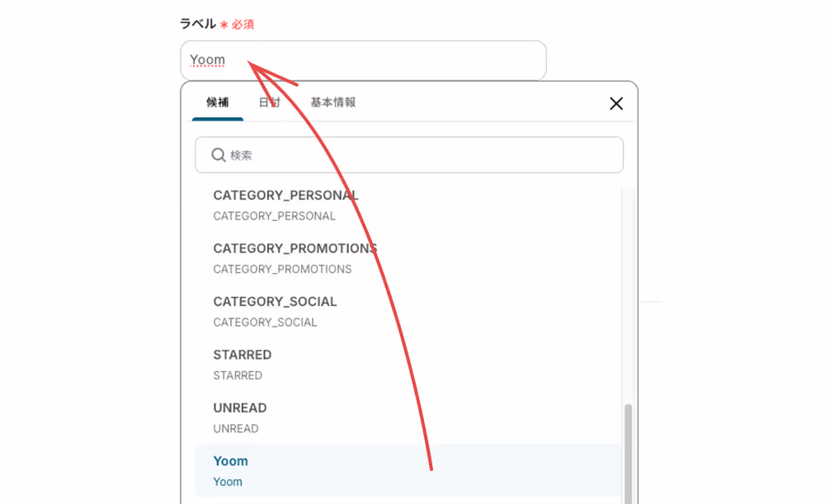Click the CATEGORY_SOCIAL gray subtitle text
The height and width of the screenshot is (504, 825).
click(x=265, y=323)
